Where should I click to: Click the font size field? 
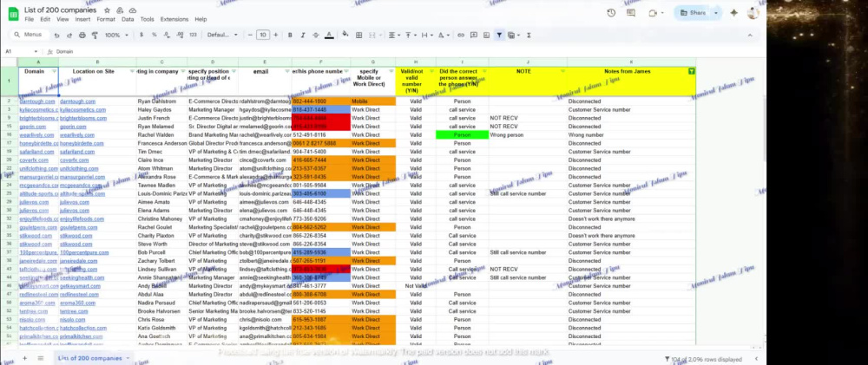pos(263,35)
